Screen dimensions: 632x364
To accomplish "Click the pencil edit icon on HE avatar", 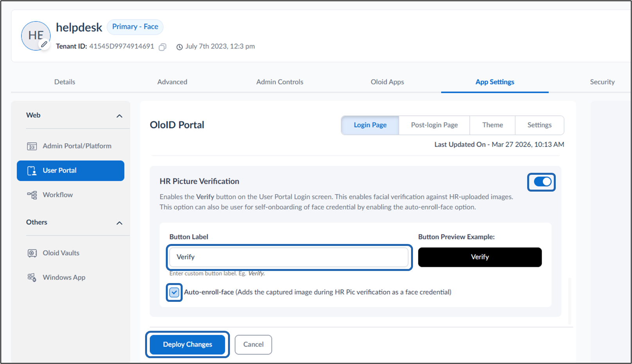I will (44, 45).
